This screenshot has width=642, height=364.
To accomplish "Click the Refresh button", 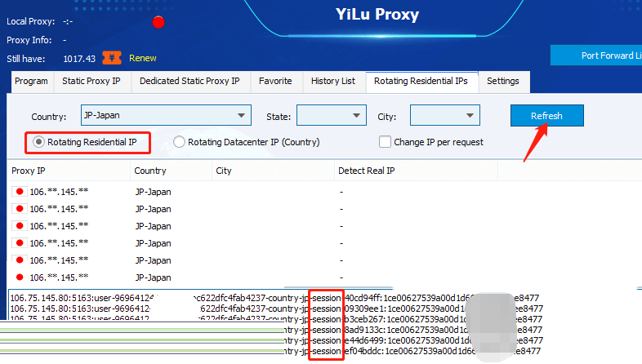I will pos(546,116).
